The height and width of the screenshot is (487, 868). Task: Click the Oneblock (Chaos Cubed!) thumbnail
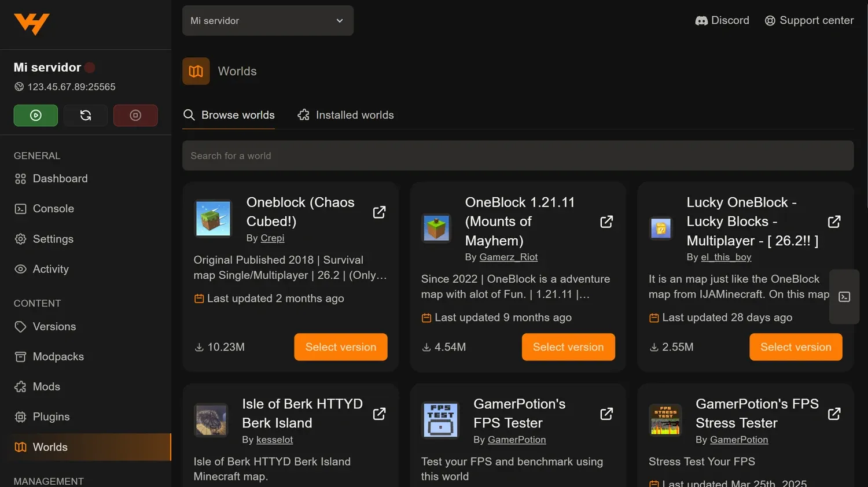(214, 219)
